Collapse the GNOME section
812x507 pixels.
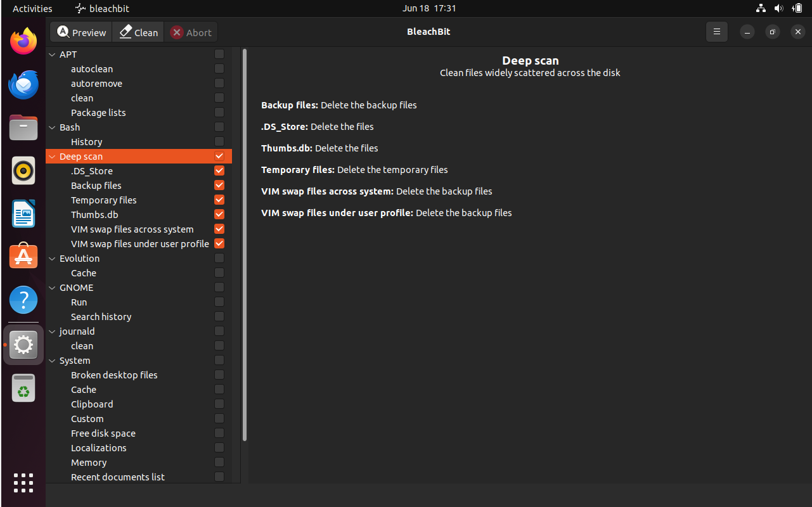coord(52,287)
